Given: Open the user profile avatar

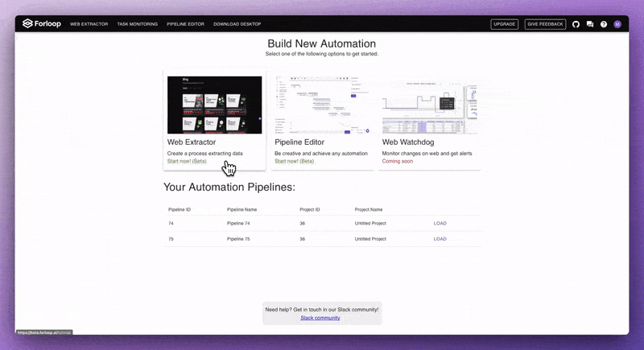Looking at the screenshot, I should pos(617,24).
